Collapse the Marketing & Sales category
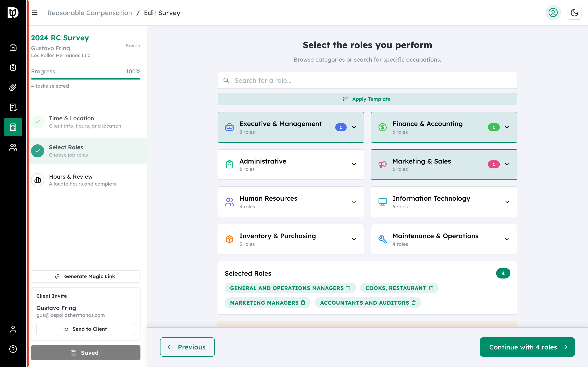The image size is (588, 367). click(507, 164)
